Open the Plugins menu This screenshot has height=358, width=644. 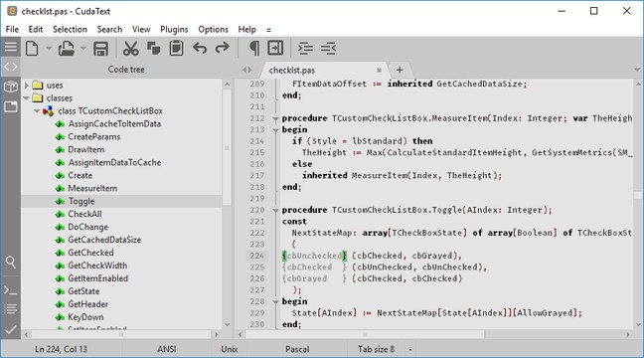(174, 29)
